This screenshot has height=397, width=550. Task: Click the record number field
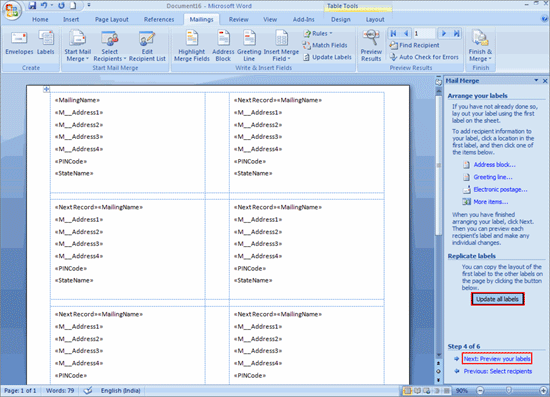[x=424, y=33]
